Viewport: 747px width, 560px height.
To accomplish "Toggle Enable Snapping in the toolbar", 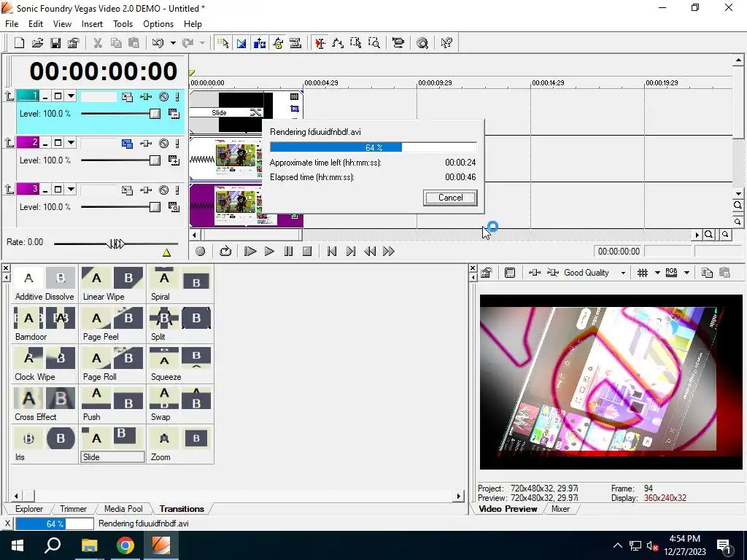I will [222, 43].
